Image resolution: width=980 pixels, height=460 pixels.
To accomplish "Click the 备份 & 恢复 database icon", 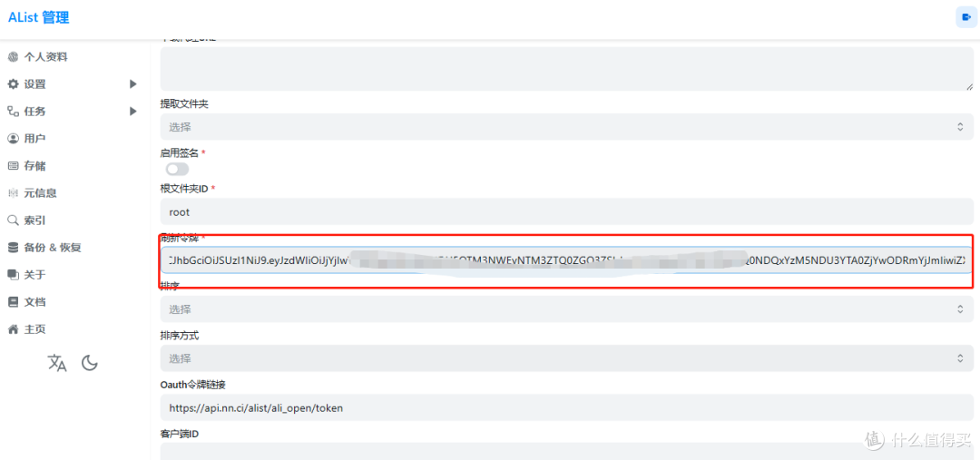I will click(x=13, y=248).
